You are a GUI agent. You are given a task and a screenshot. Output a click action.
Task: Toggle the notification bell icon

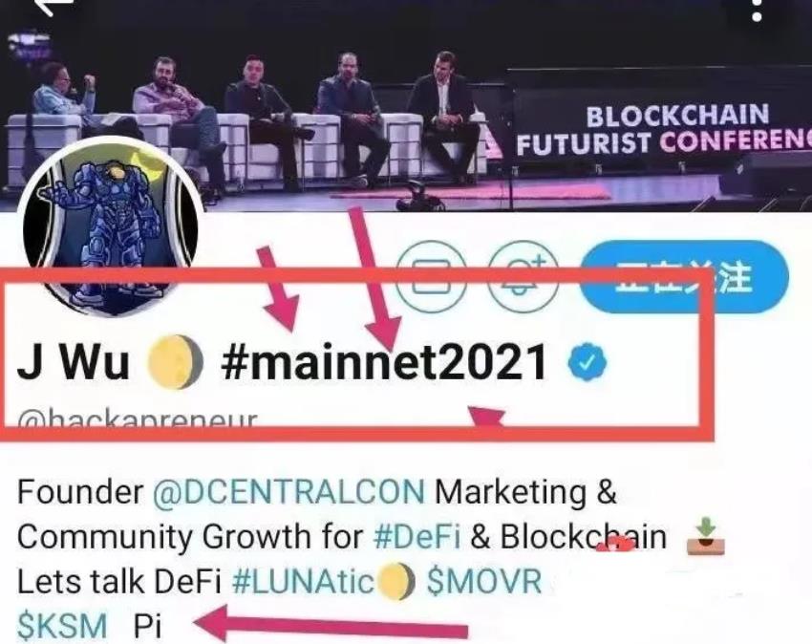pos(524,276)
